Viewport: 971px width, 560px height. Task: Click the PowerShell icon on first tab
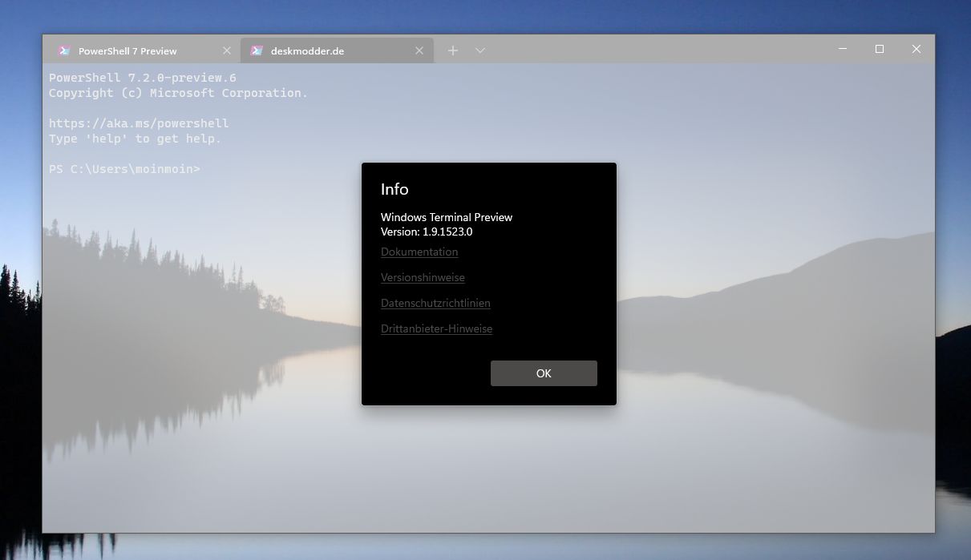tap(64, 50)
